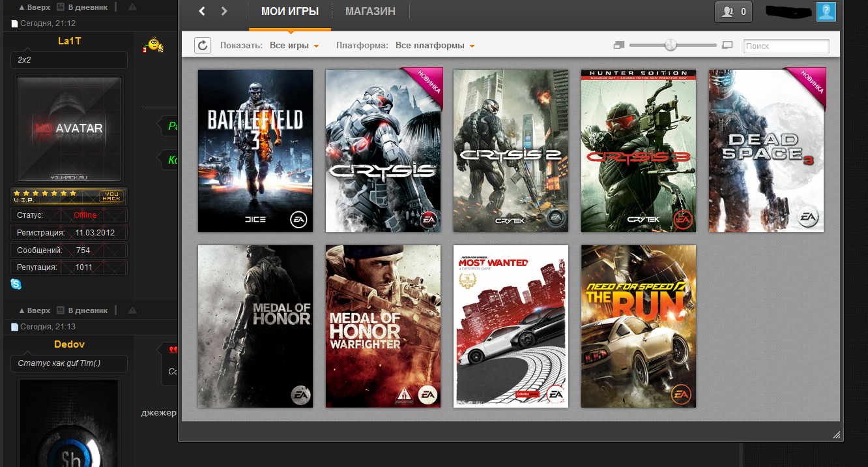Select the Crysis 3 Hunter Edition tile
Image resolution: width=868 pixels, height=467 pixels.
[639, 151]
